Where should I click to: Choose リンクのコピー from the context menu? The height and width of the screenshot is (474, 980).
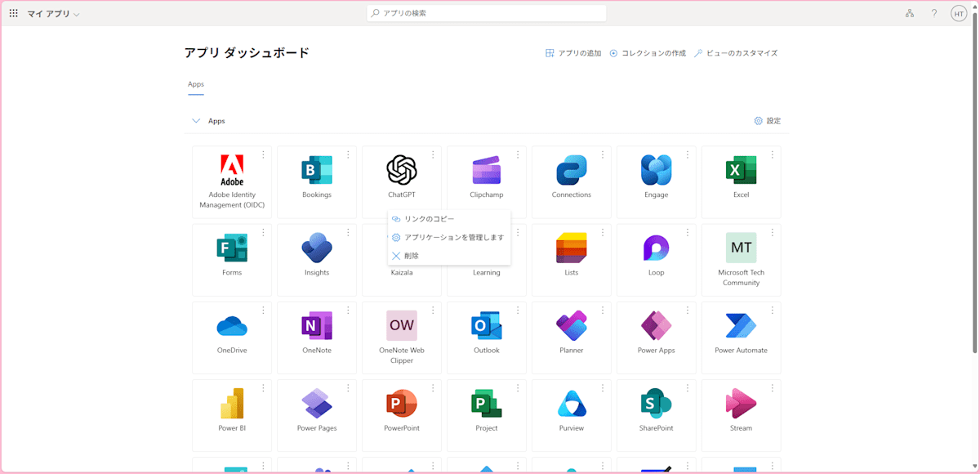(449, 219)
